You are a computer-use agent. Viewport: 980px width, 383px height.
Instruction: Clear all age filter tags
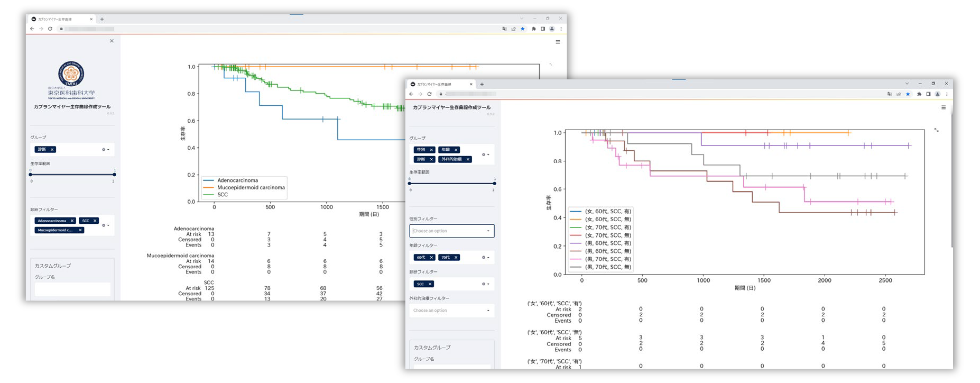pyautogui.click(x=483, y=258)
